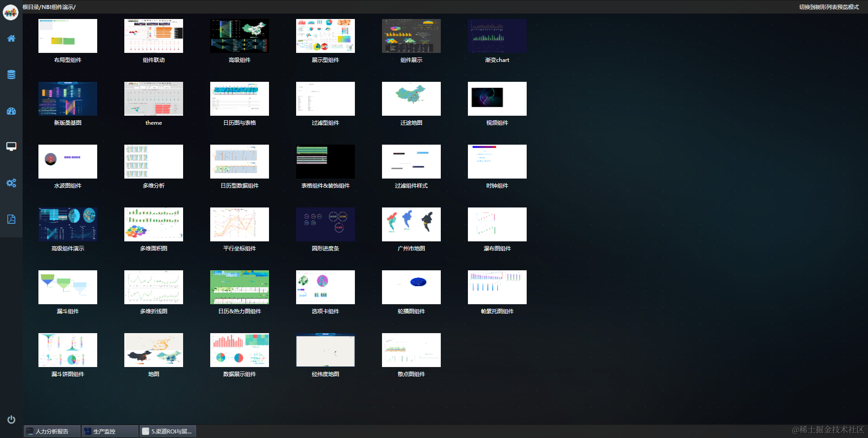
Task: Open the database icon in sidebar
Action: point(11,75)
